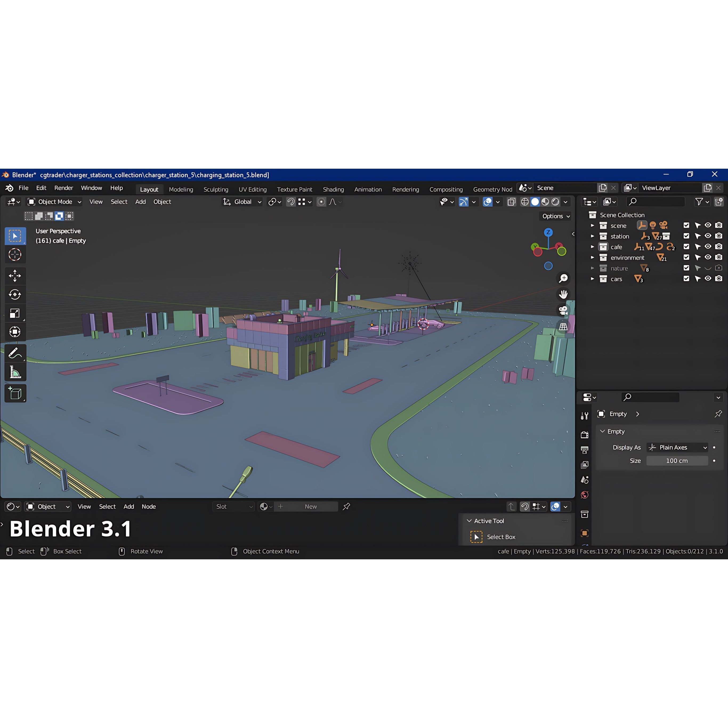Select the 3D Cursor tool
Screen dimensions: 728x728
[x=15, y=255]
